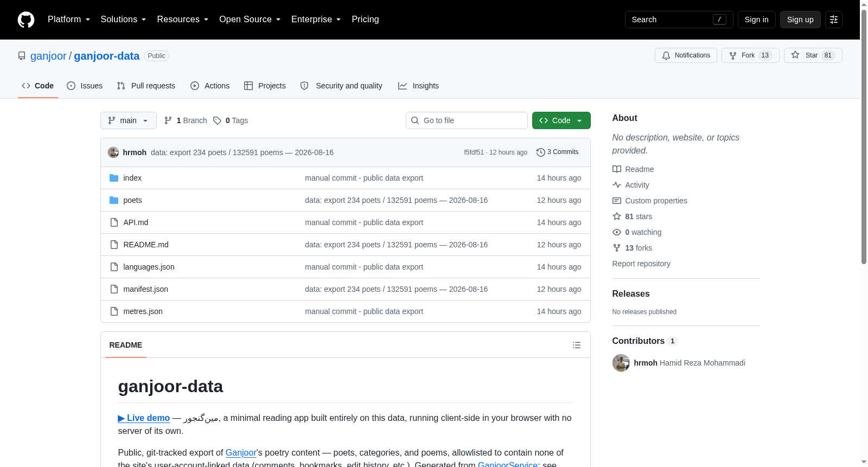Open the Insights tab
Image resolution: width=868 pixels, height=467 pixels.
pos(418,86)
